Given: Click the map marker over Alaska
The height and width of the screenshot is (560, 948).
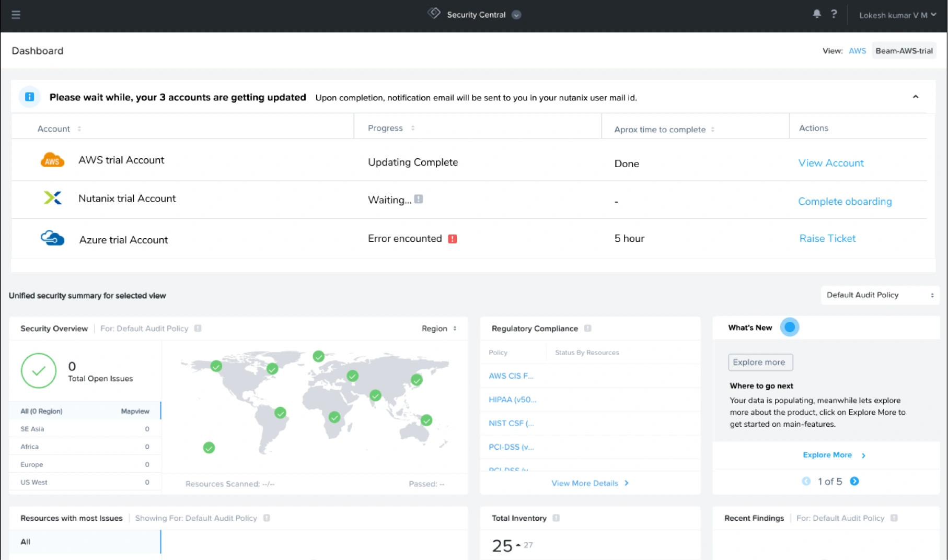Looking at the screenshot, I should click(216, 366).
